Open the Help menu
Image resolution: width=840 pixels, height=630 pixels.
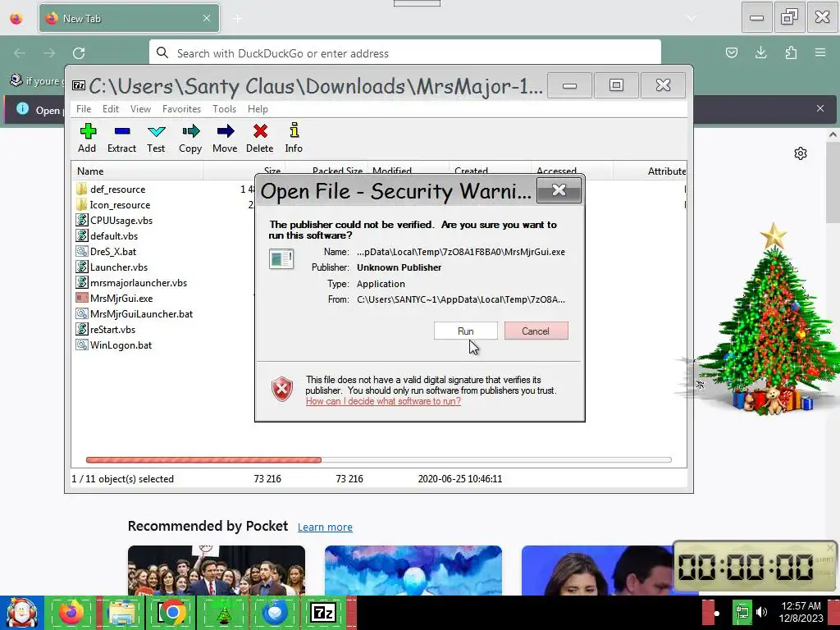(258, 109)
